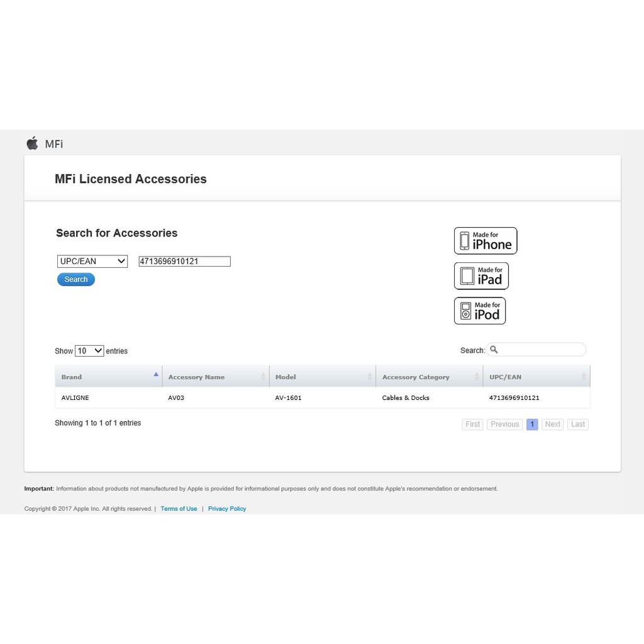Focus the UPC/EAN number input field
The height and width of the screenshot is (644, 644).
tap(184, 262)
